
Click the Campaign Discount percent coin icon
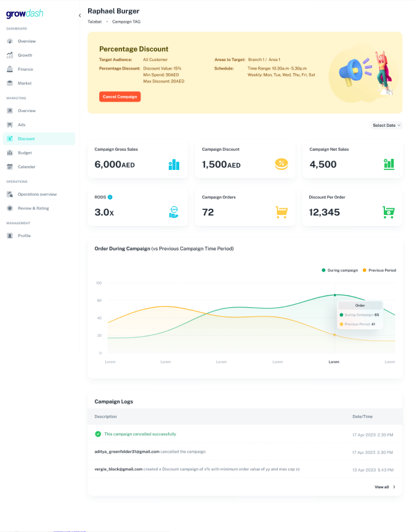pyautogui.click(x=281, y=164)
